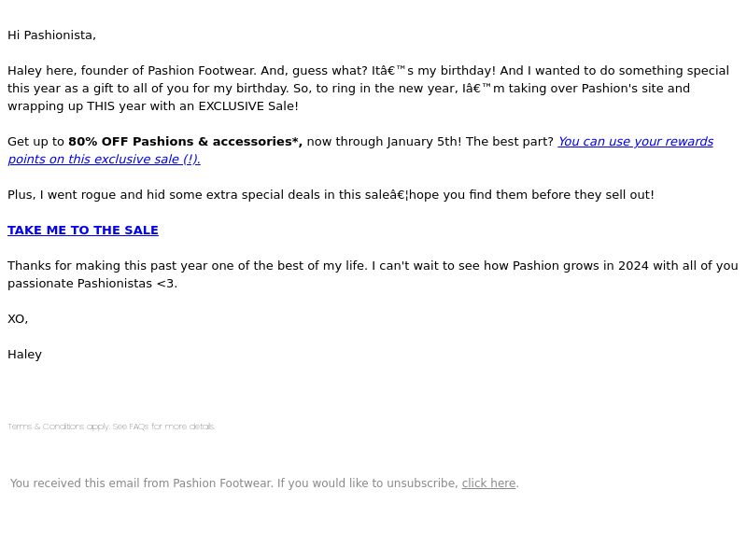Viewport: 747px width, 560px height.
Task: Click the 'Haley' signature at the bottom
Action: coord(25,355)
